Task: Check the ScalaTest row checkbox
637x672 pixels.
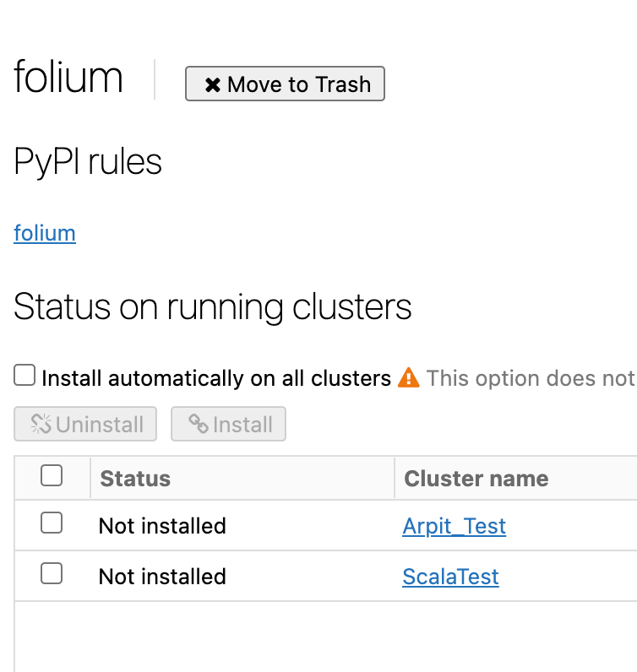Action: tap(52, 575)
